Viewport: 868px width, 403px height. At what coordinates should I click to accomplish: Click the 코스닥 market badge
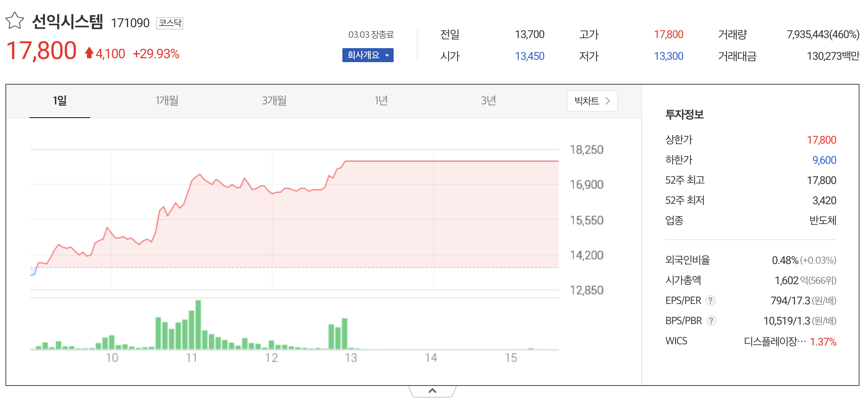pyautogui.click(x=170, y=23)
